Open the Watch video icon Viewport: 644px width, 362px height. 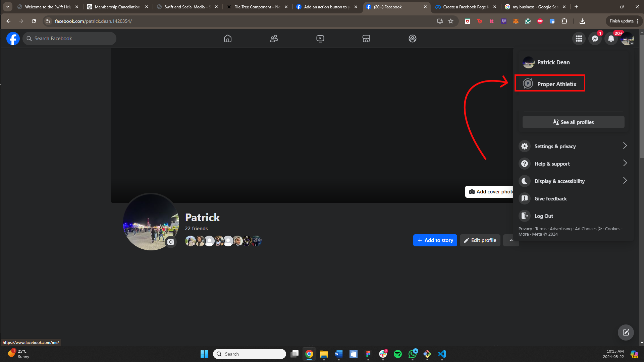[x=320, y=39]
